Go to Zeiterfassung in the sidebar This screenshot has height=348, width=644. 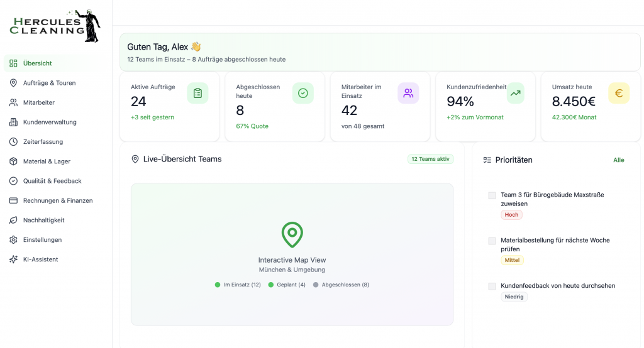(43, 142)
